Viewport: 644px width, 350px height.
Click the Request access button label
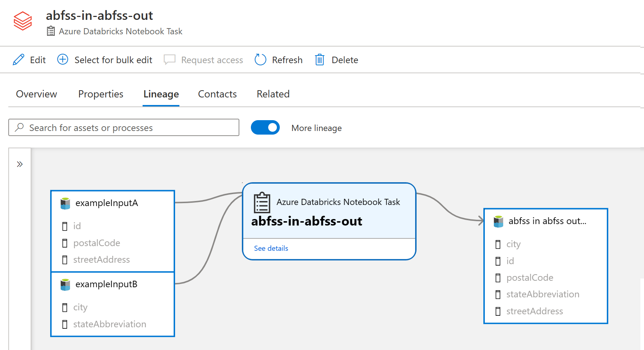(212, 60)
